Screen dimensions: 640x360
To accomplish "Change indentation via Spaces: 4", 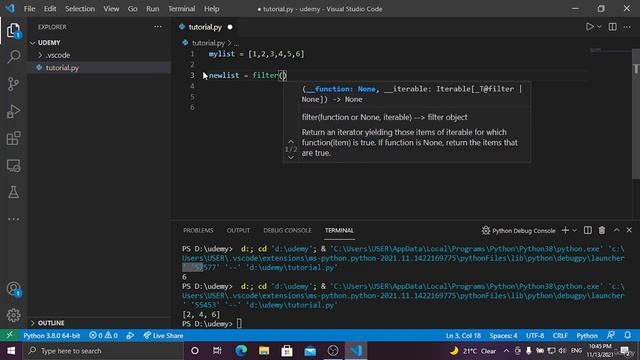I will point(503,336).
